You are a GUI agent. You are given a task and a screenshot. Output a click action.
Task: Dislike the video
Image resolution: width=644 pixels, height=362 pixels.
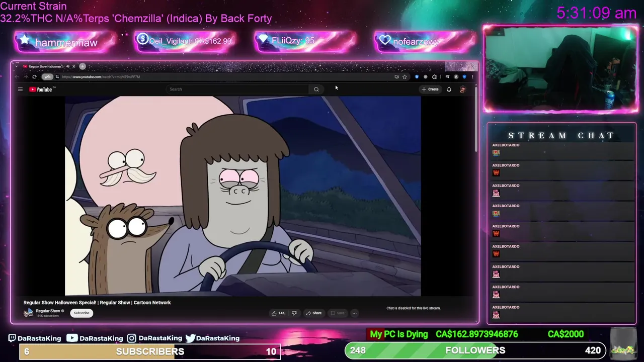tap(294, 313)
